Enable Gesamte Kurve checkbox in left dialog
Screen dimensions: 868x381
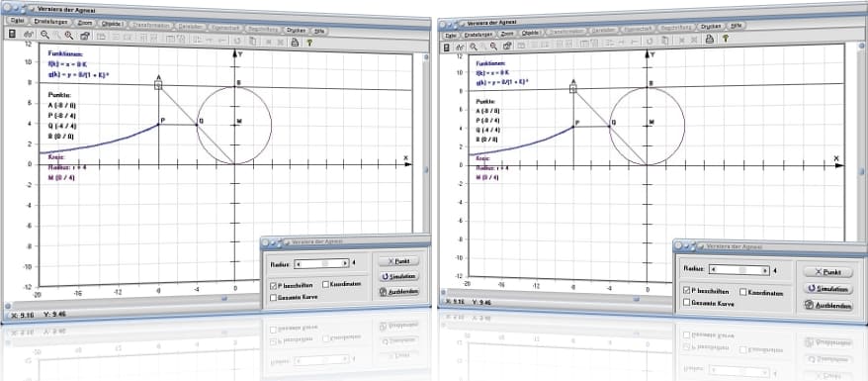point(274,298)
